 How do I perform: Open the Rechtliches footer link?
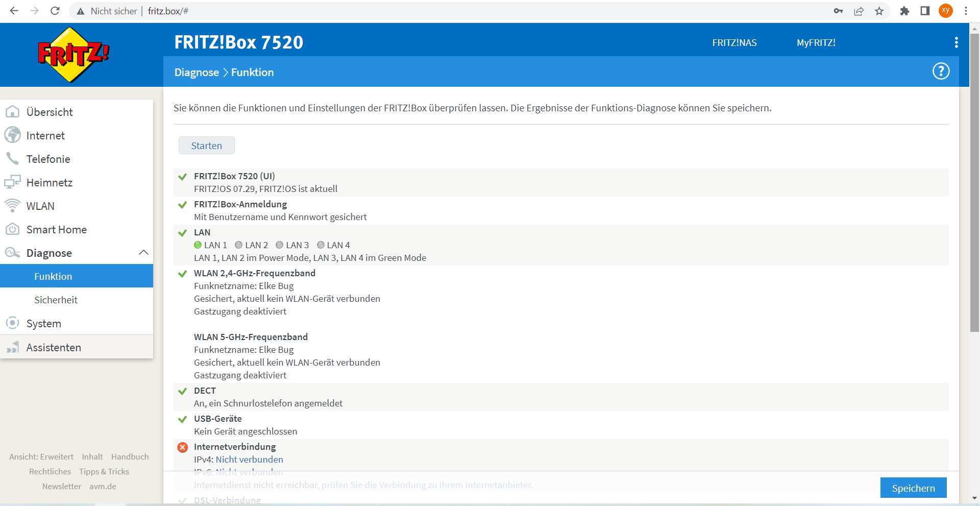click(x=50, y=472)
